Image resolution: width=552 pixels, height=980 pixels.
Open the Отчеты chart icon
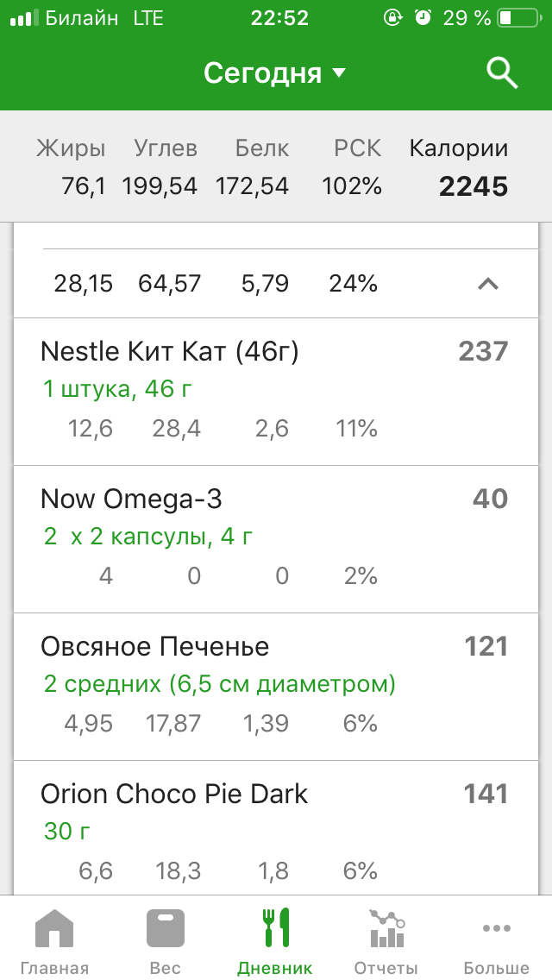pos(386,928)
